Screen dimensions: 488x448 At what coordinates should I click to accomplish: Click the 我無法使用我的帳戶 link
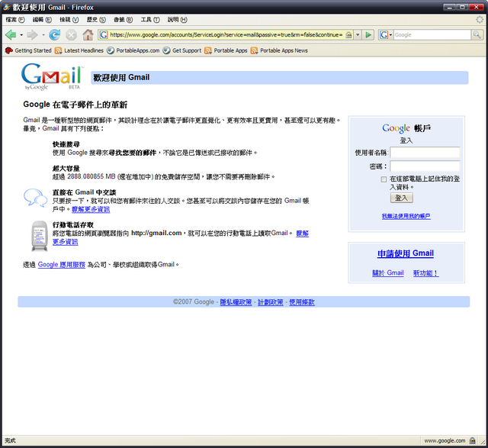pyautogui.click(x=406, y=216)
